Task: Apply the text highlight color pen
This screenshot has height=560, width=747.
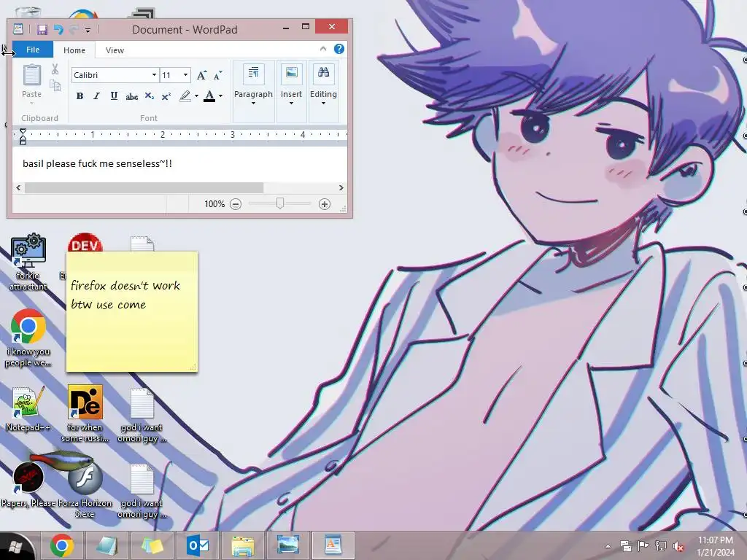Action: (x=185, y=96)
